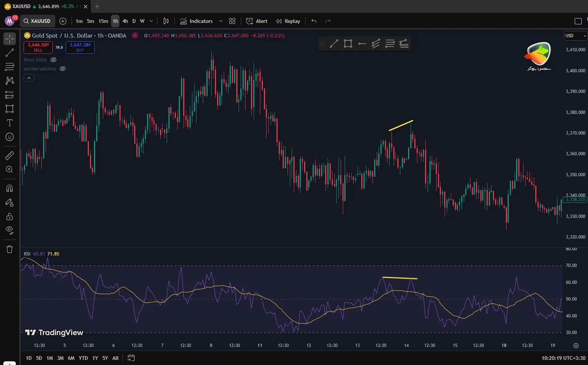Open the candle chart type selector

[166, 21]
